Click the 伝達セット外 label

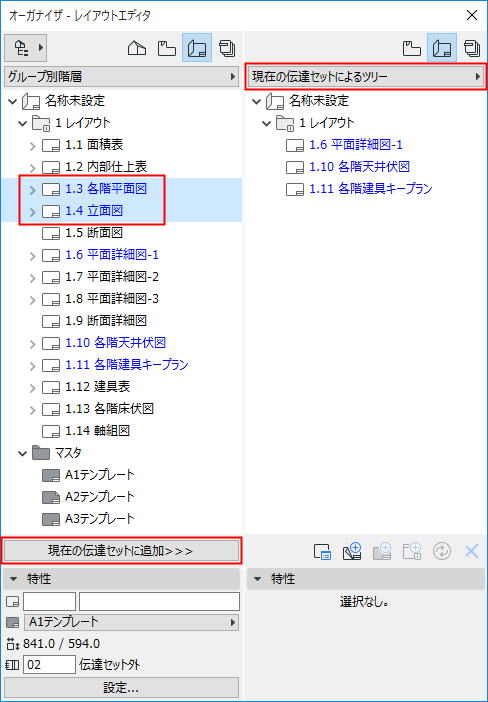pyautogui.click(x=110, y=665)
